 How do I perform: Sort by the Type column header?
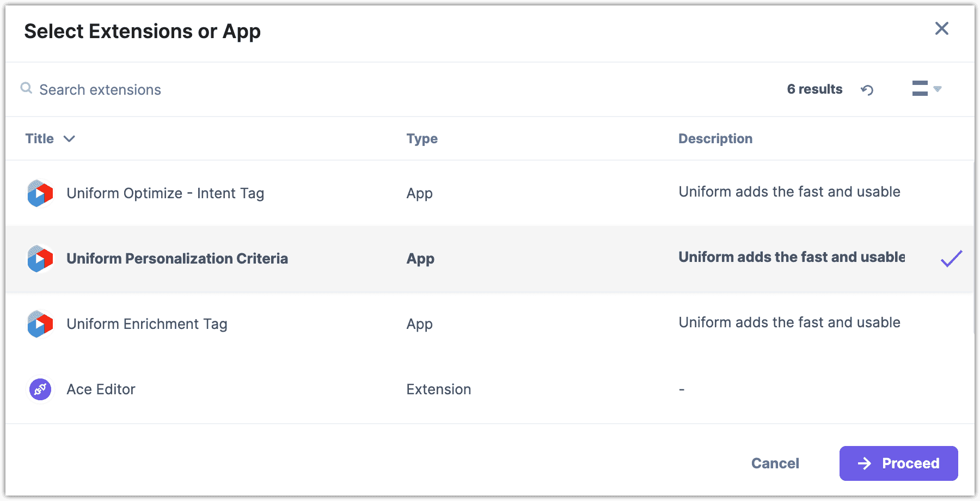coord(422,138)
